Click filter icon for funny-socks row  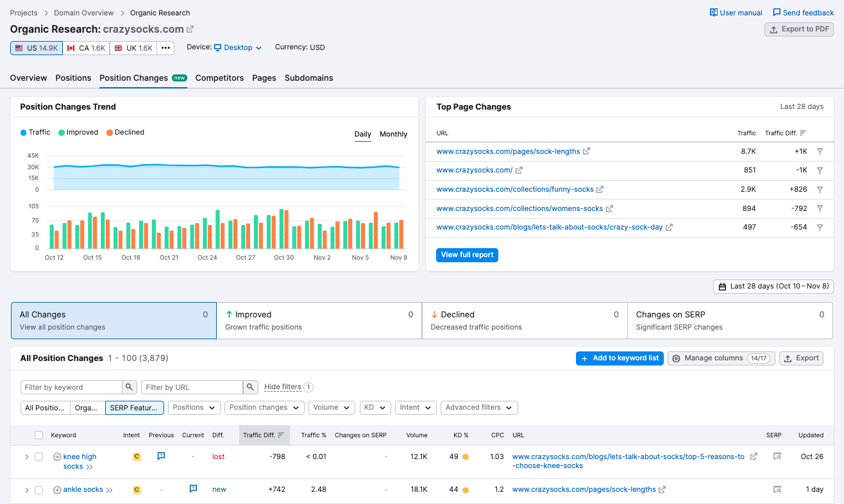[x=820, y=189]
